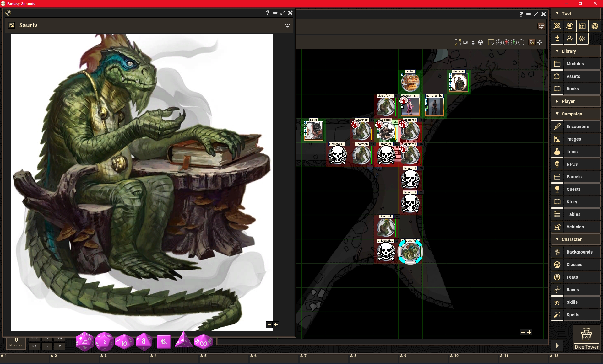The height and width of the screenshot is (364, 603).
Task: Open the Spells character list
Action: click(576, 315)
